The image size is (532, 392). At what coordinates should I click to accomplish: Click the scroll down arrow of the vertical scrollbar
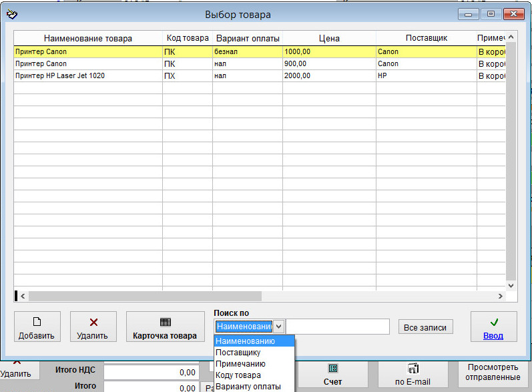tap(511, 286)
